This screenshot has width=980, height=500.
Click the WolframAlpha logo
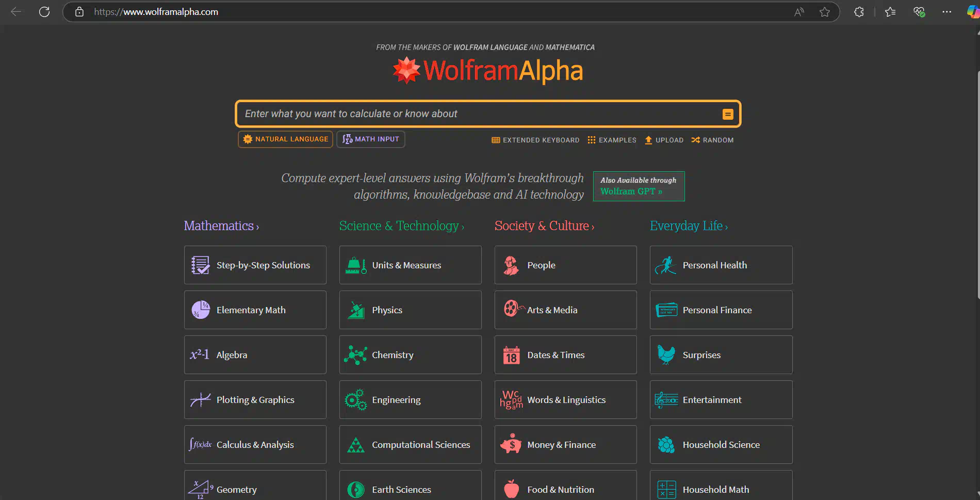point(488,71)
